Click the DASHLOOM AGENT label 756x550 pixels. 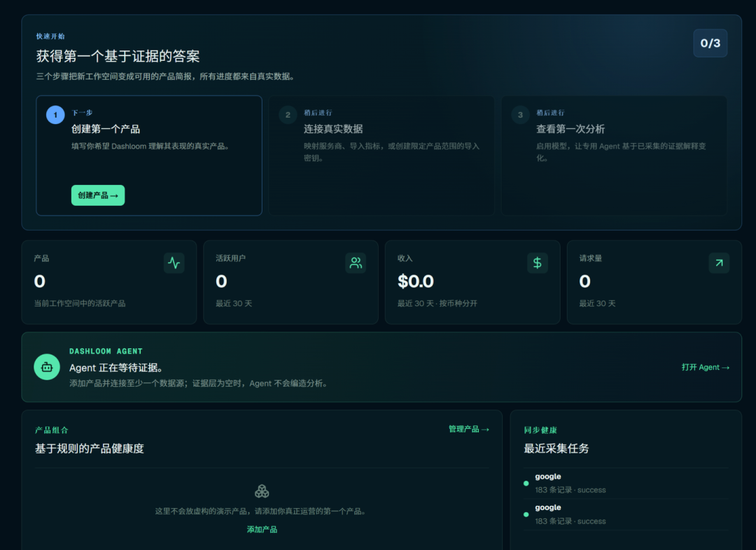tap(106, 351)
